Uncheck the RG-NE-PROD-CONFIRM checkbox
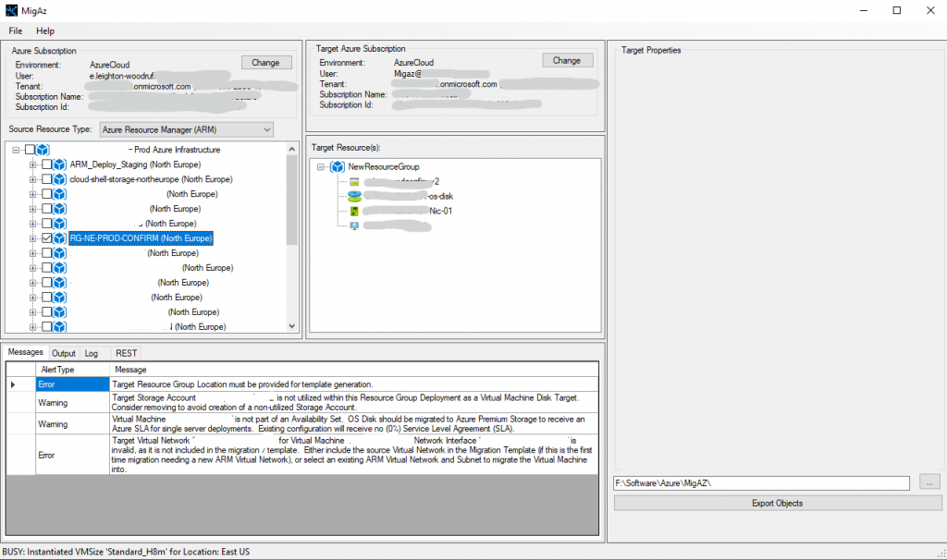The width and height of the screenshot is (947, 560). pyautogui.click(x=46, y=238)
